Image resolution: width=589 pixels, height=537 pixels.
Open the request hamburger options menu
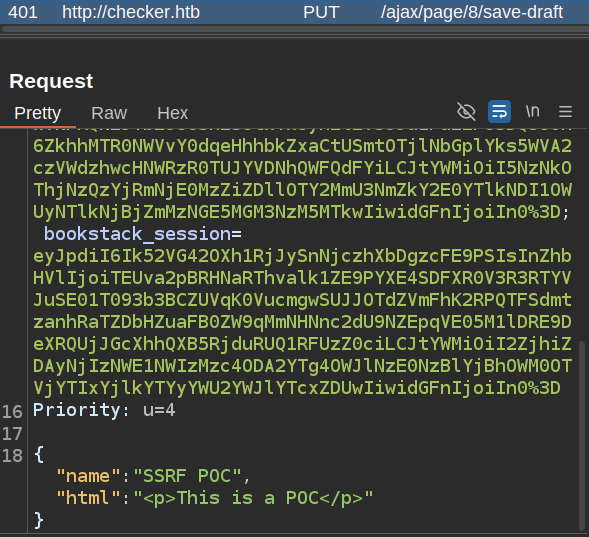coord(565,112)
